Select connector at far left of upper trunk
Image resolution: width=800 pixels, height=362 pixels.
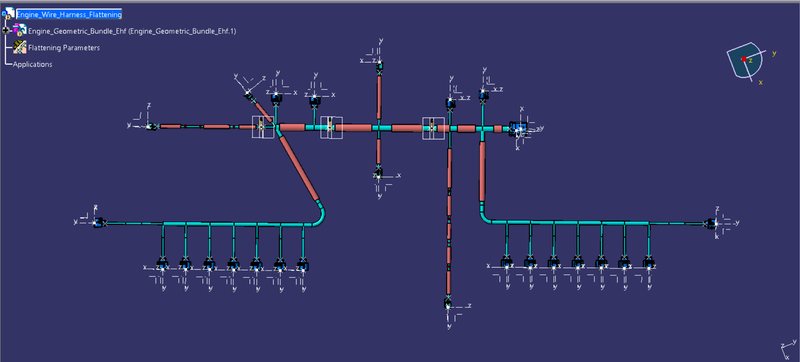coord(151,126)
